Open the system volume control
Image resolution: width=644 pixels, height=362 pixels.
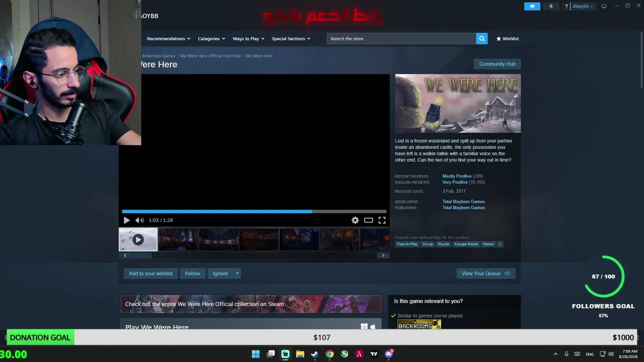610,354
